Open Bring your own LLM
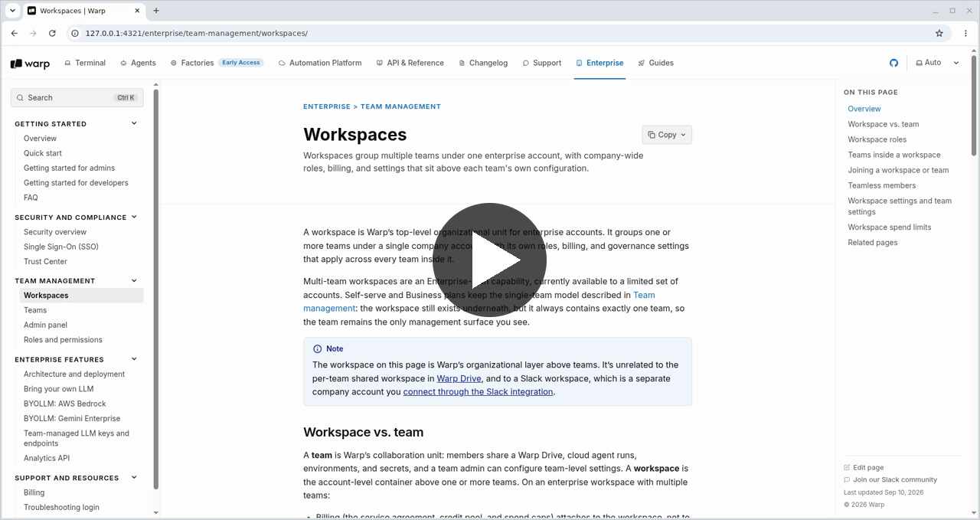The height and width of the screenshot is (520, 980). 58,389
